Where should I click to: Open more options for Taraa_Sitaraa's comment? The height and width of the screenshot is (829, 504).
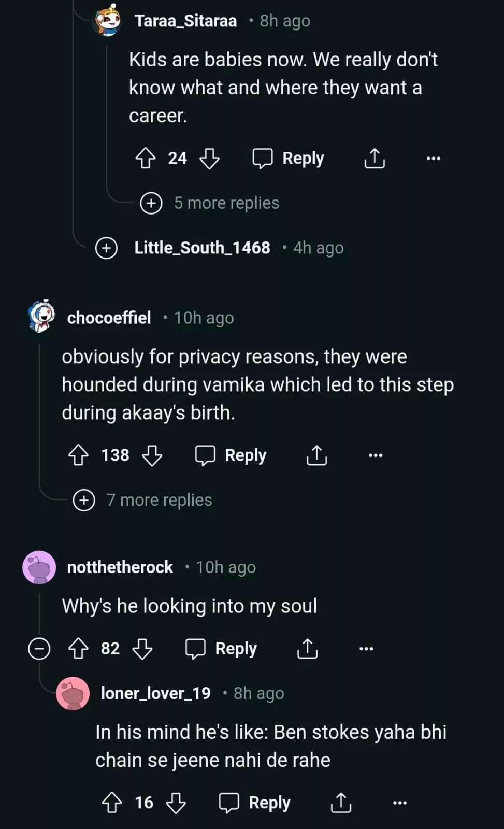point(433,158)
